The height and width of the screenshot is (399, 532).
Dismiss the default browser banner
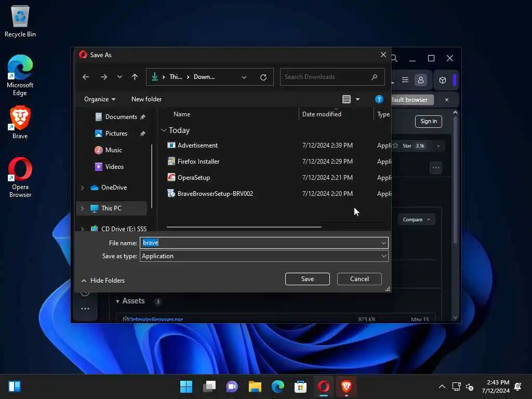point(447,100)
